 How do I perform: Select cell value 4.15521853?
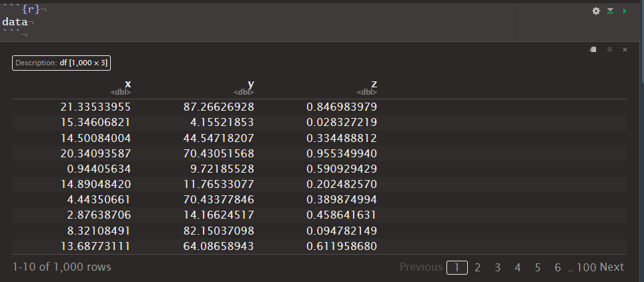(x=222, y=122)
